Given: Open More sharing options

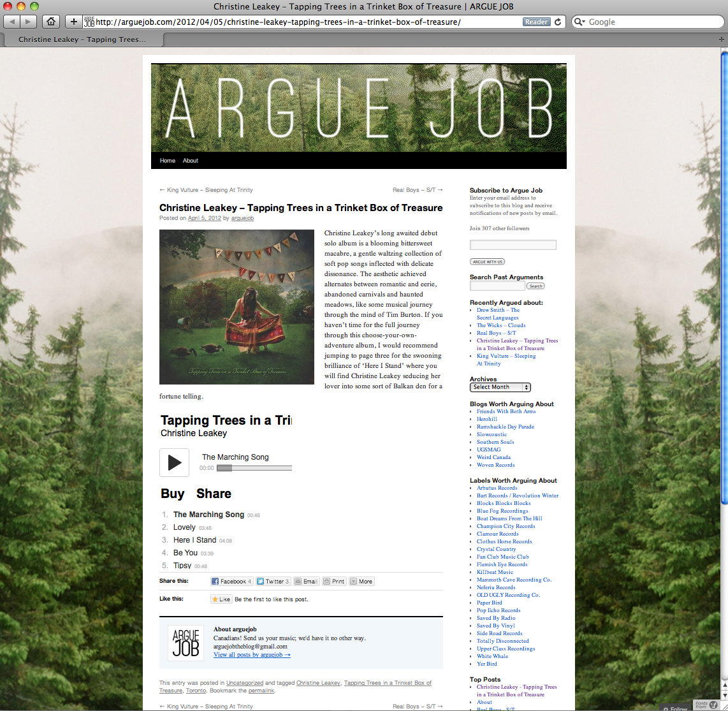Looking at the screenshot, I should pos(361,581).
